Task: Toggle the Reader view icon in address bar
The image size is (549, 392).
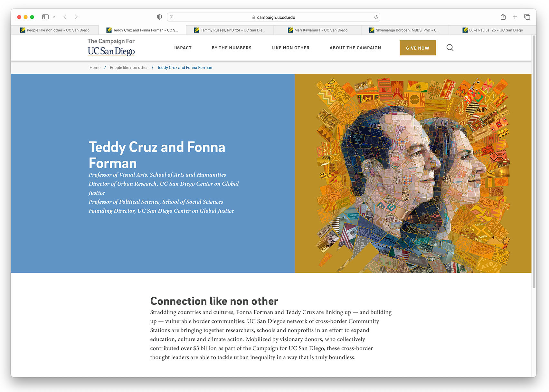Action: [x=172, y=17]
